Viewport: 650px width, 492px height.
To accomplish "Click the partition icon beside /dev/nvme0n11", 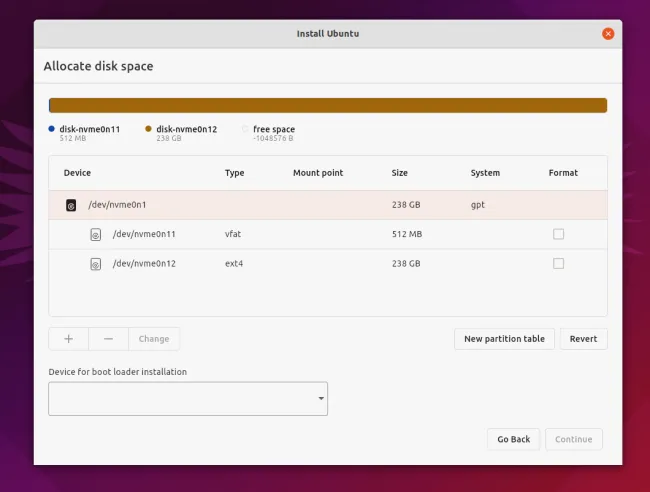I will click(x=95, y=235).
